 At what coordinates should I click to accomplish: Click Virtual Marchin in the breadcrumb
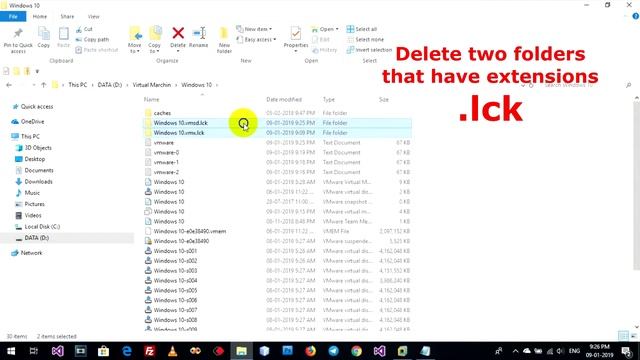pos(151,85)
